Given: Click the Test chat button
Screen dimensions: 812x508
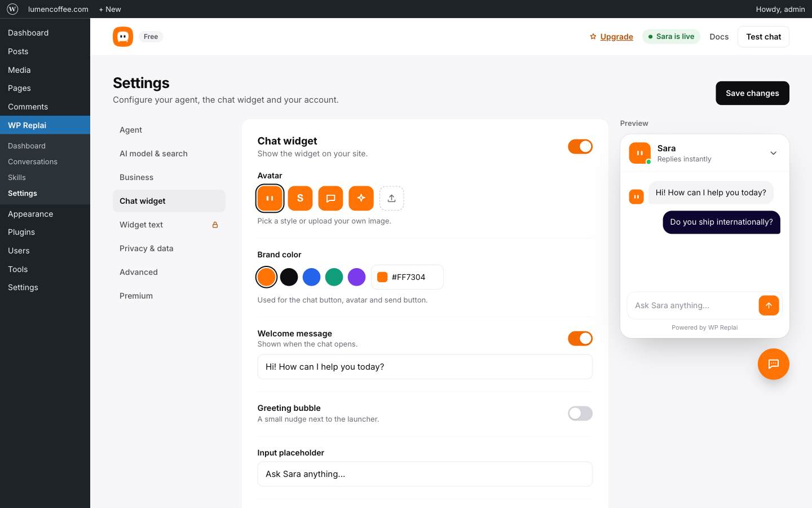Looking at the screenshot, I should point(764,37).
